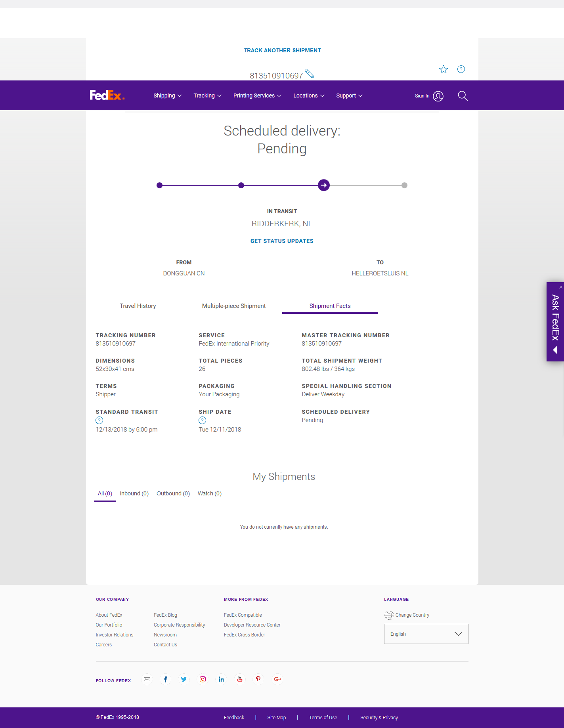
Task: Click the FedEx logo
Action: pos(107,96)
